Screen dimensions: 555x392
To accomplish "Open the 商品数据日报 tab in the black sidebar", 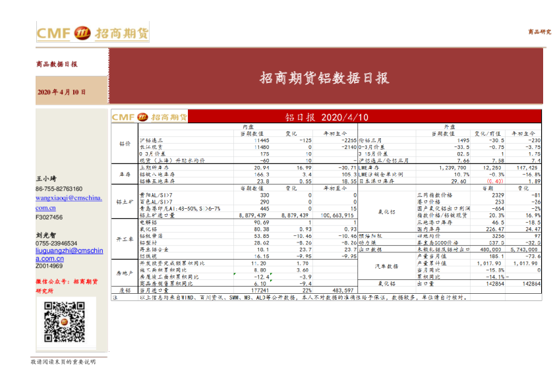I will 58,65.
